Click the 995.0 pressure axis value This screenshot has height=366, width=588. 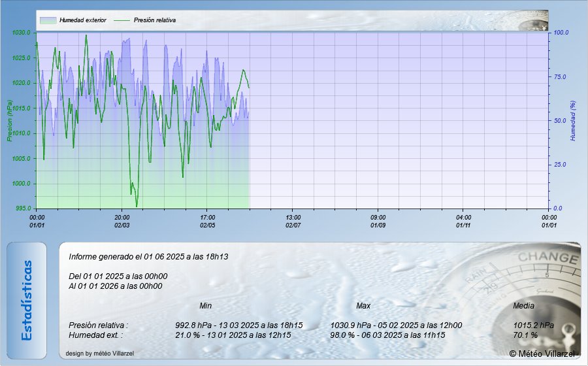(x=22, y=208)
